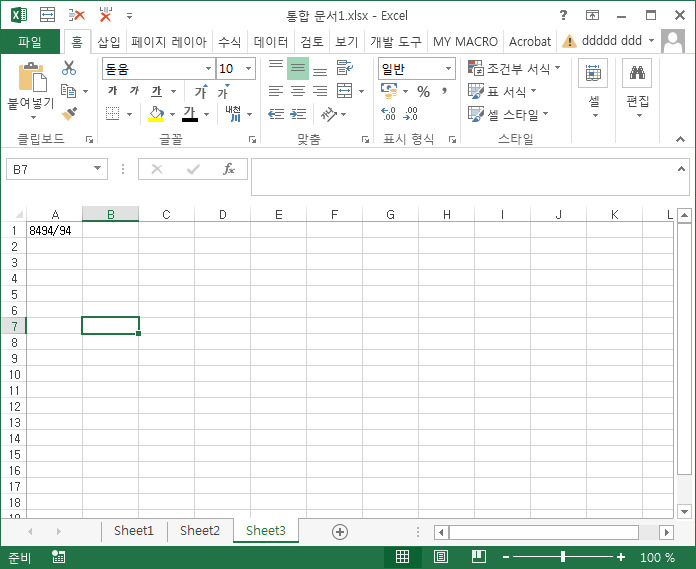Collapse the ribbon with chevron arrow
Viewport: 696px width, 569px height.
point(680,139)
